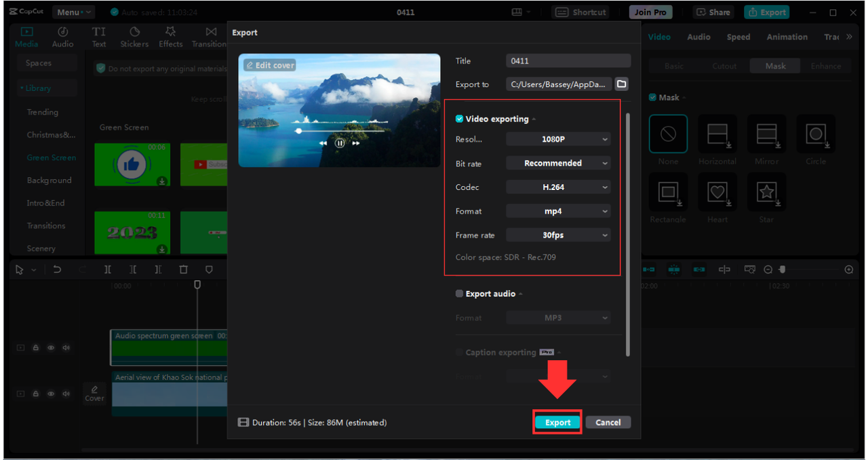Click the Cover edit button on timeline

coord(94,394)
